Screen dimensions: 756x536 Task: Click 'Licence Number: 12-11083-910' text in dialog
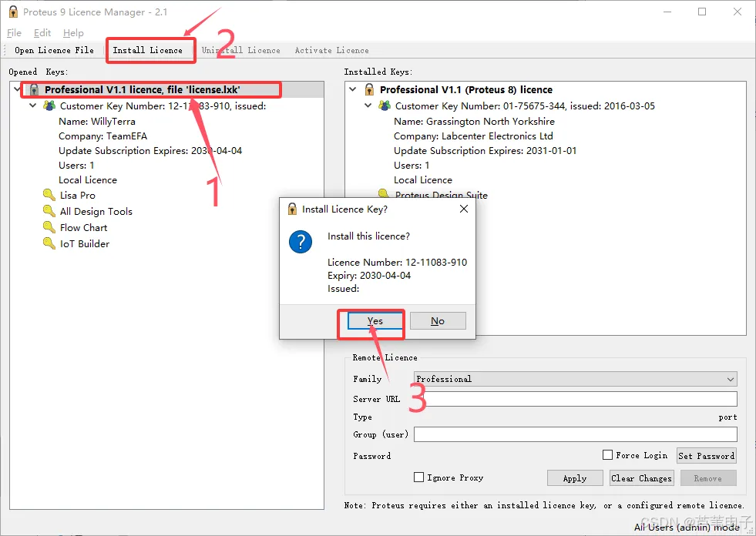pos(398,262)
